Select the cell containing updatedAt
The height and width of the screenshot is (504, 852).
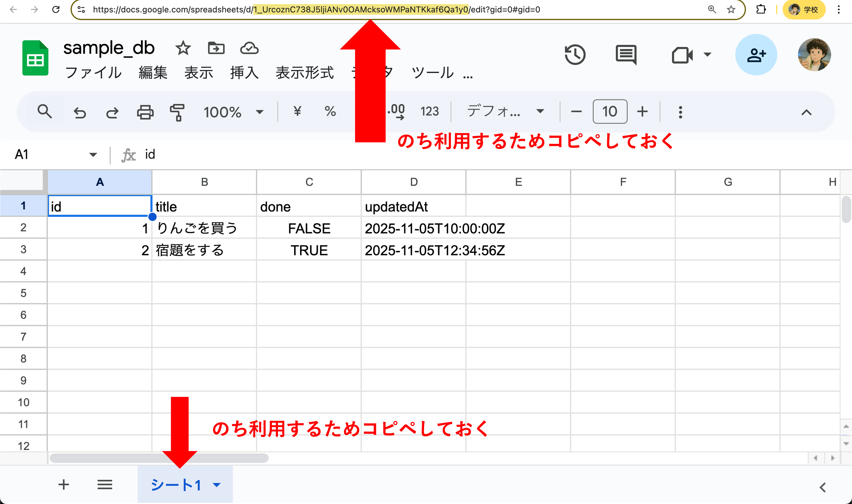tap(414, 206)
